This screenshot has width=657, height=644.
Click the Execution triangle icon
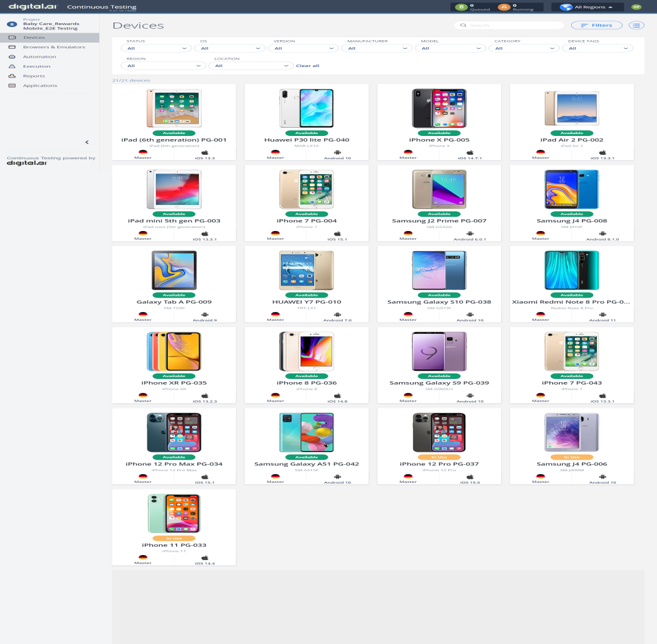tap(12, 66)
